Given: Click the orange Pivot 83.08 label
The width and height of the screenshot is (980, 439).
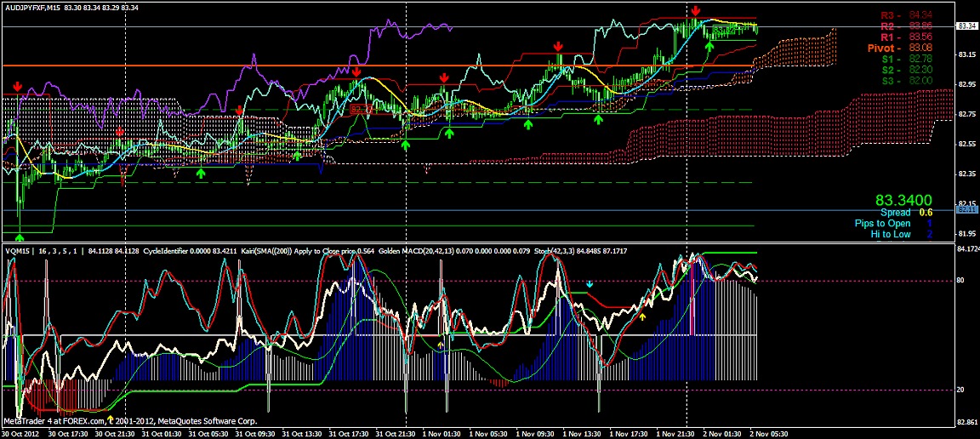Looking at the screenshot, I should point(899,48).
